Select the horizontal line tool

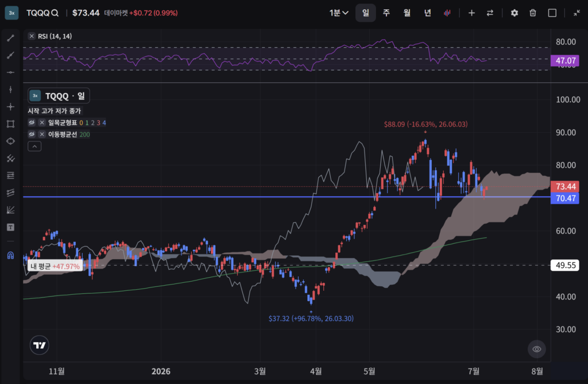[x=10, y=72]
